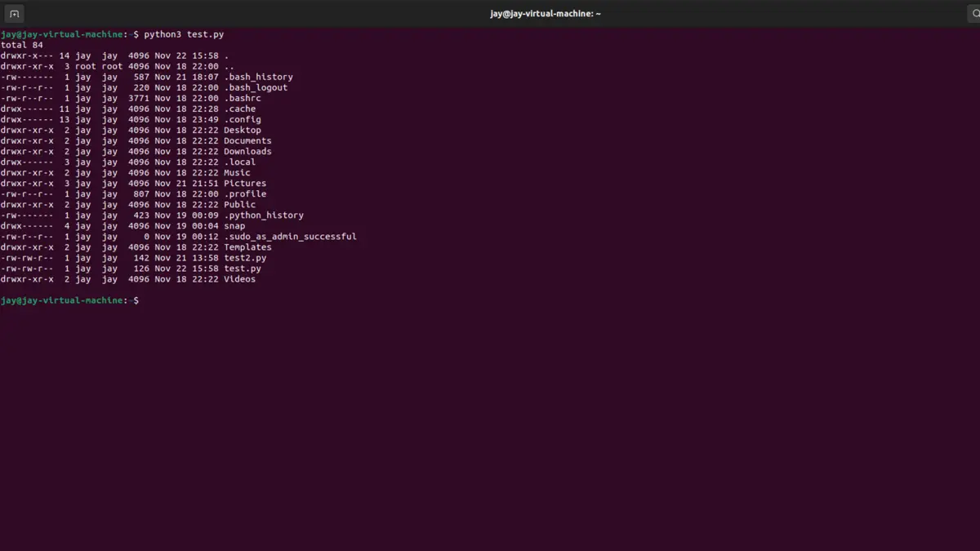Click the bottom empty shell prompt
Image resolution: width=980 pixels, height=551 pixels.
[69, 300]
